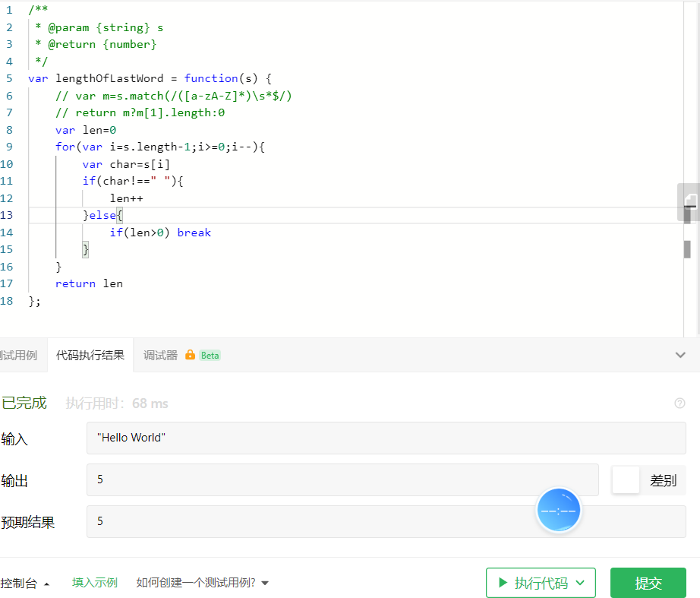Open the 执行代码 dropdown arrow
This screenshot has width=700, height=598.
click(x=580, y=582)
